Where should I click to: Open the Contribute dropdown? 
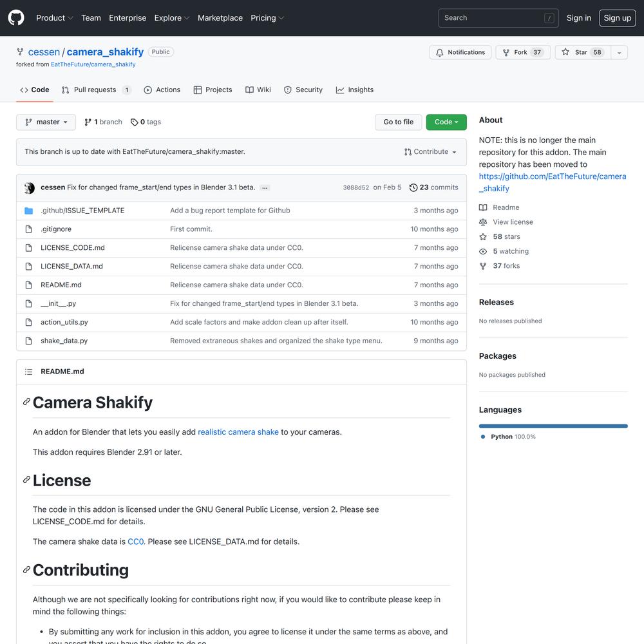point(430,152)
